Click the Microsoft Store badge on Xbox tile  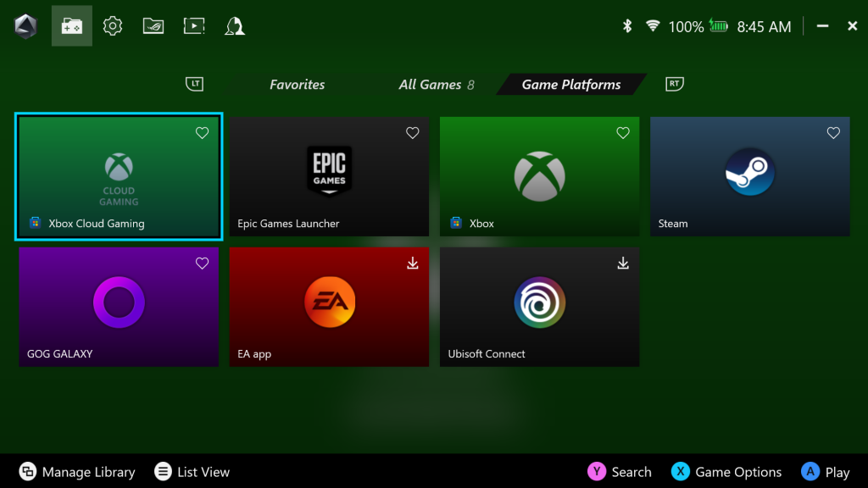tap(456, 223)
